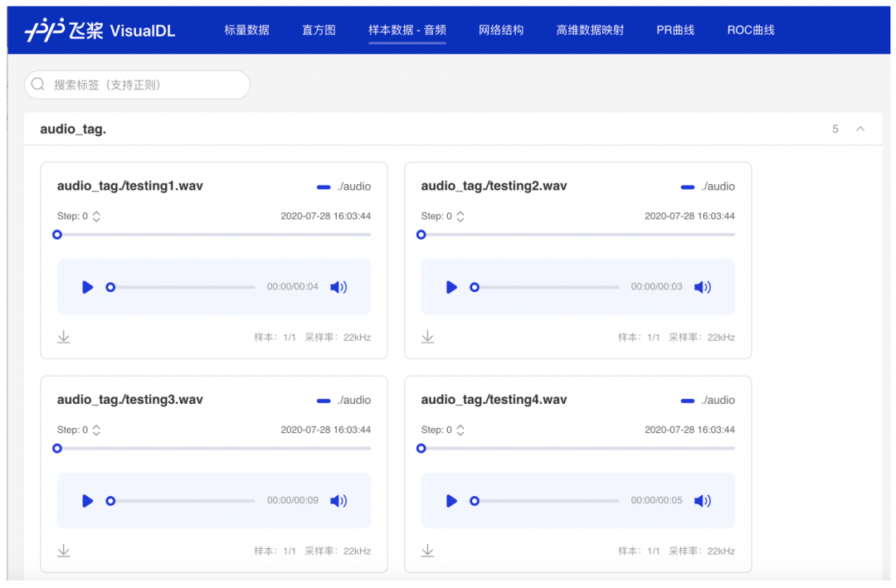Collapse the audio_tag. section
This screenshot has width=896, height=588.
click(859, 129)
